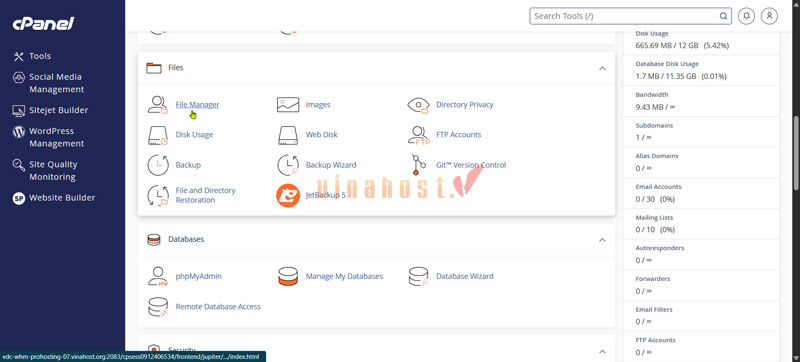Click the Directory Privacy link
800x362 pixels.
(465, 105)
